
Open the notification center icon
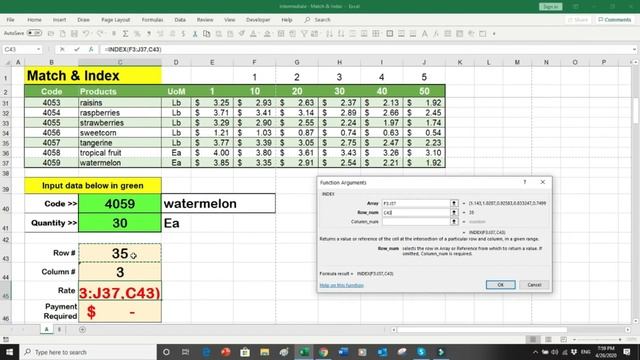[627, 352]
